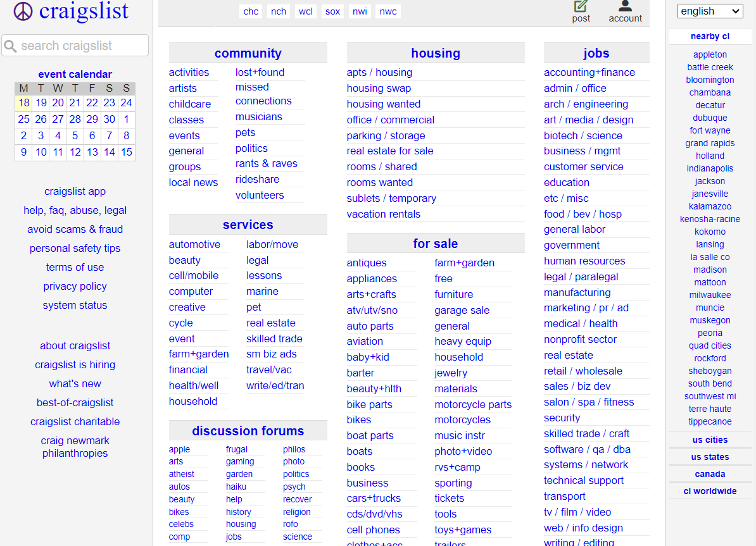Click the post pencil icon

(581, 6)
